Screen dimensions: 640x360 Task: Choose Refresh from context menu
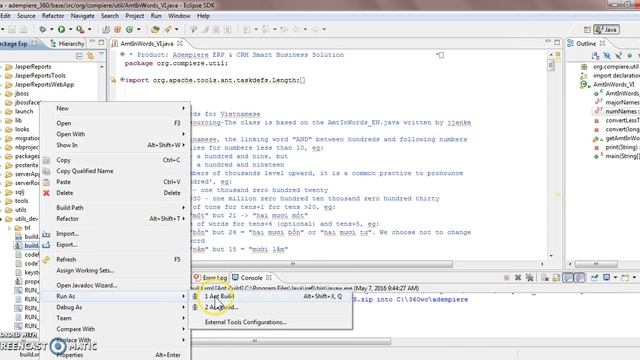(115, 260)
